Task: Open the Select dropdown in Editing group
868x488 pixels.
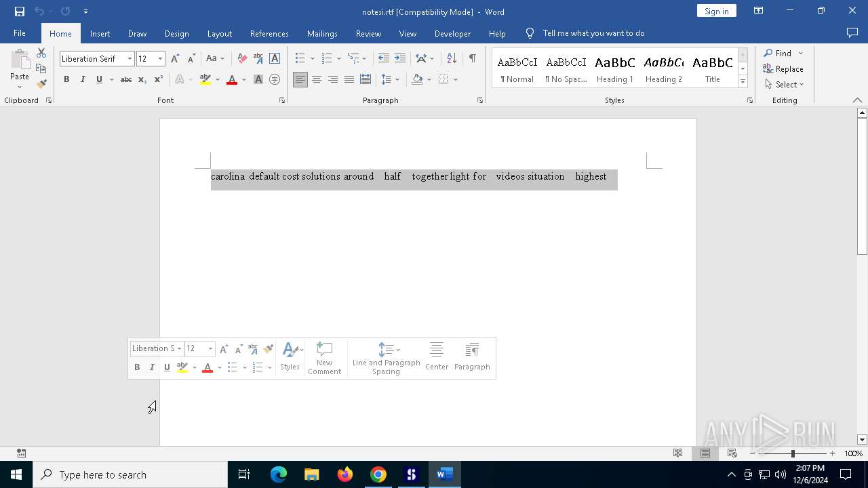Action: [x=784, y=85]
